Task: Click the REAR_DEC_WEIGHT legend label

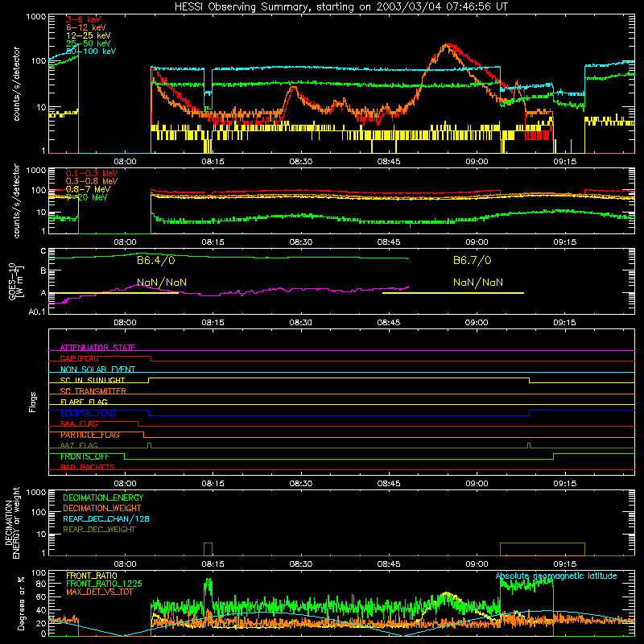Action: (99, 530)
